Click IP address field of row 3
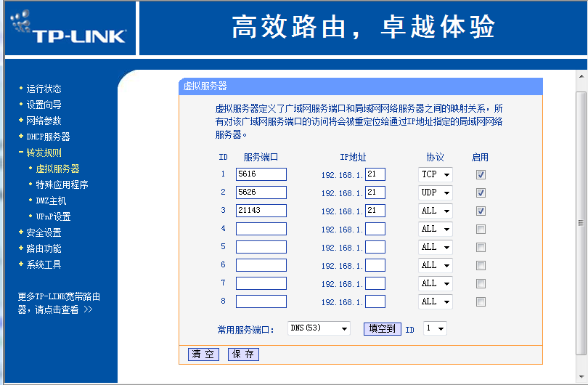The height and width of the screenshot is (385, 588). click(x=375, y=211)
